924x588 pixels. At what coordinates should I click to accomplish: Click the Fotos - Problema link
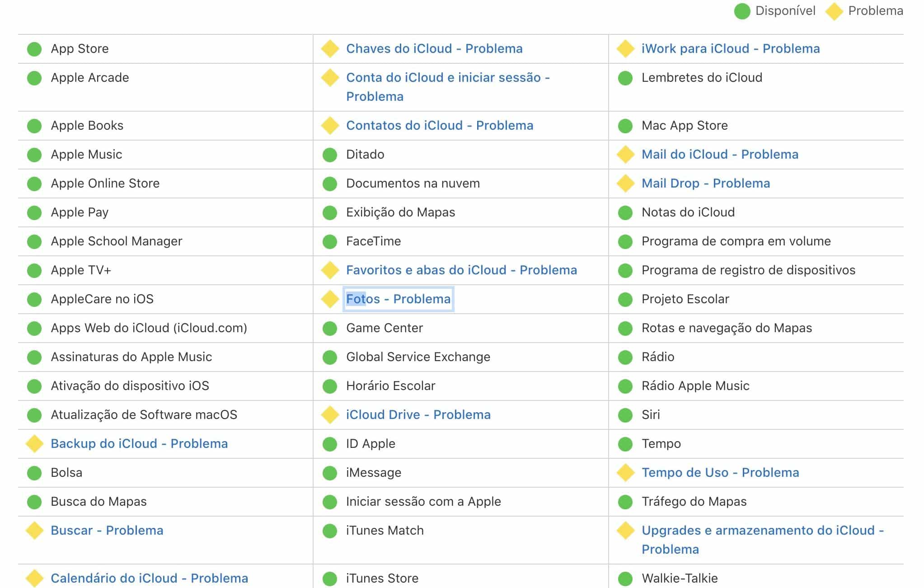(398, 299)
